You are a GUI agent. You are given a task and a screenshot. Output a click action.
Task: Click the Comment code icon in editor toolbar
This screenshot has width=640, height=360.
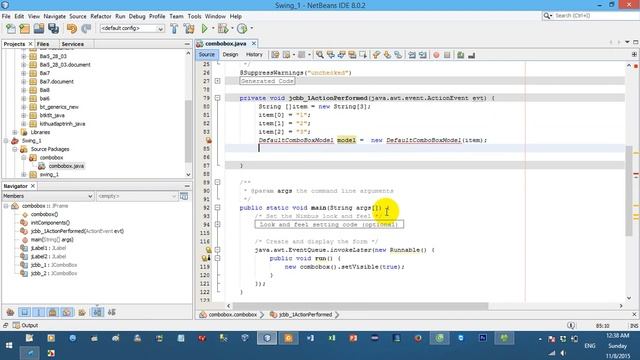click(x=460, y=55)
